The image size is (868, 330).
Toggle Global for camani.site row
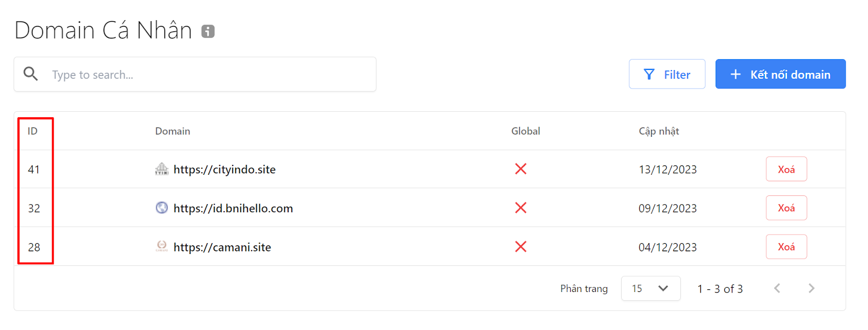521,247
